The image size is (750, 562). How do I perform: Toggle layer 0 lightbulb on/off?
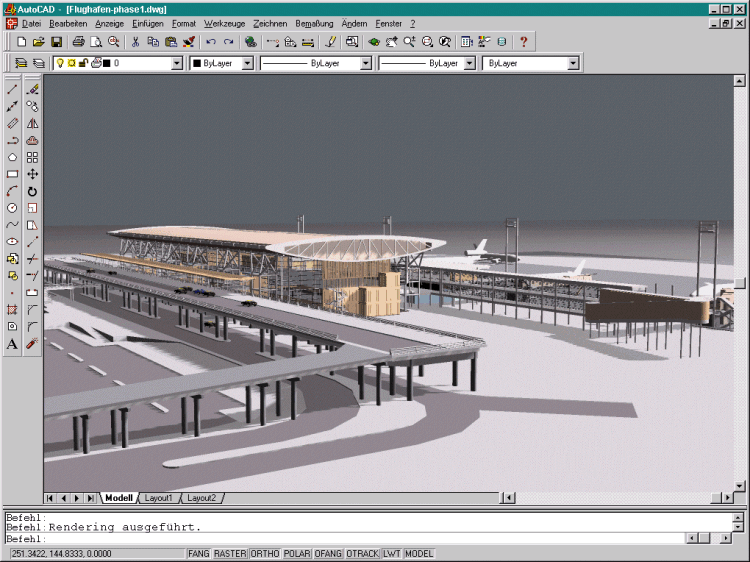tap(60, 63)
